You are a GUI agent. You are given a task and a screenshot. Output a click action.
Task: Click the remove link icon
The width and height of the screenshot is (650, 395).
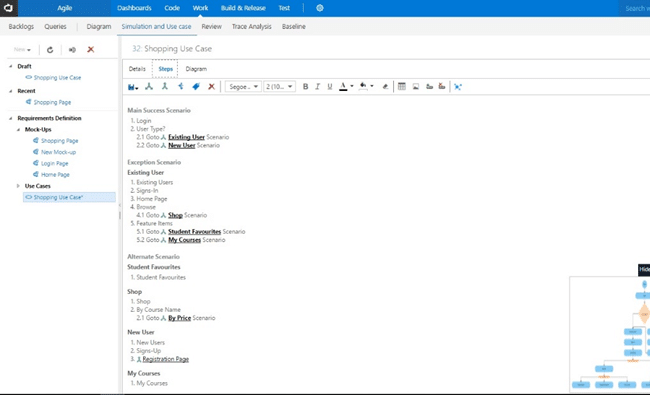pos(442,87)
